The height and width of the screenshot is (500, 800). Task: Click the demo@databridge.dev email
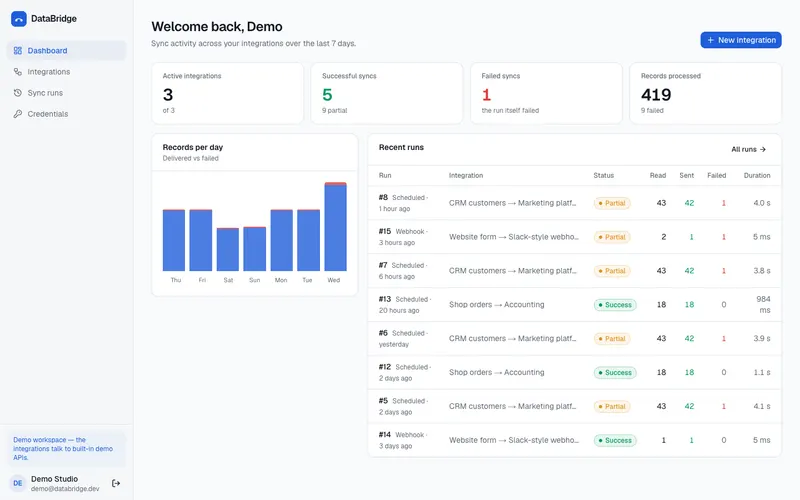(x=65, y=489)
